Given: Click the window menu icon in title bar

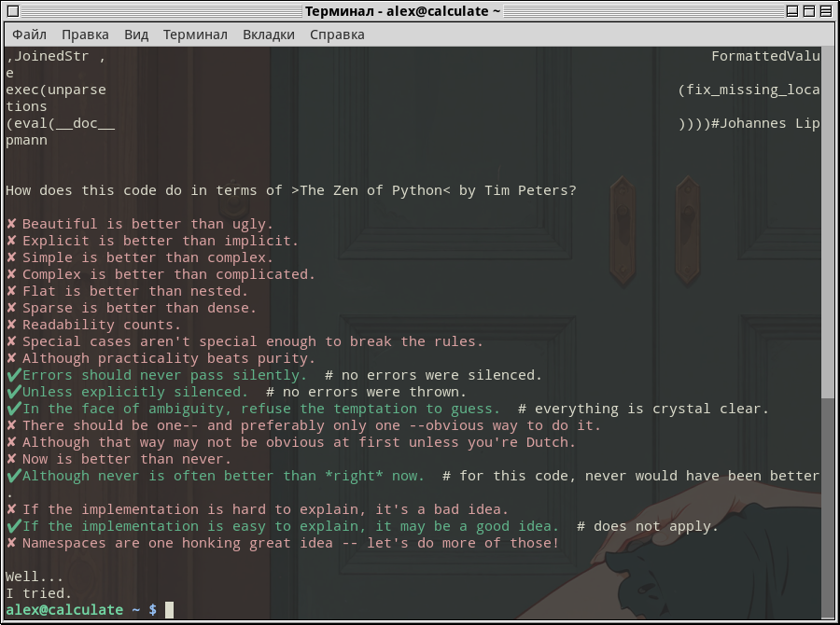Looking at the screenshot, I should 13,11.
